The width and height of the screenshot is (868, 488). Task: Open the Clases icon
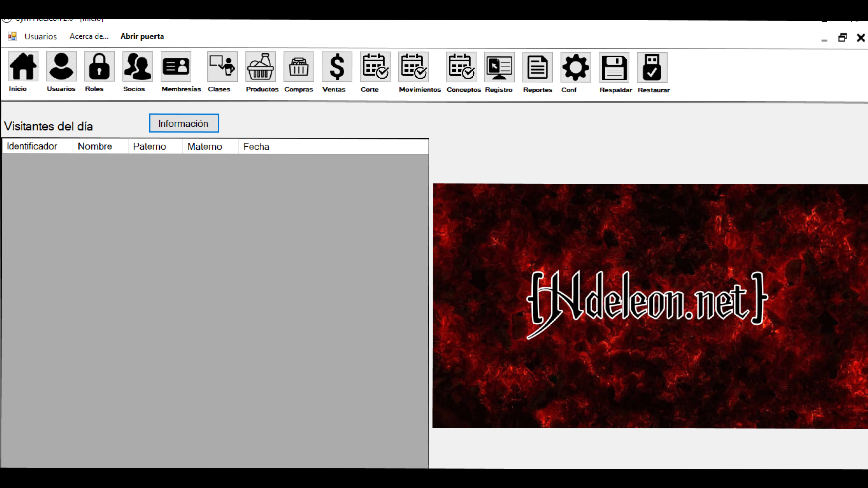pos(222,67)
